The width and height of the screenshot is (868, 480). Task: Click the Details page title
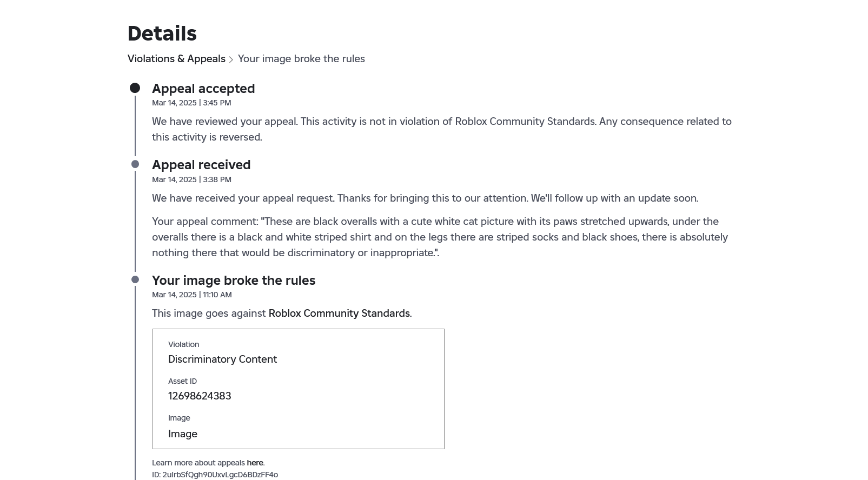tap(162, 34)
